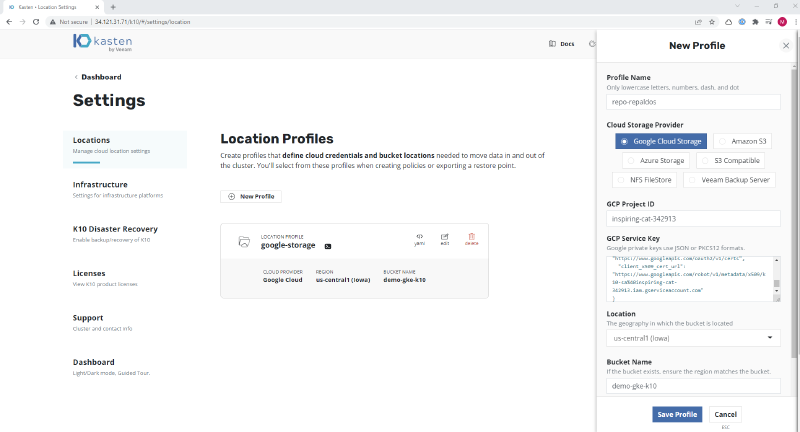
Task: Click the region value us-central1 (Iowa) on card
Action: [343, 280]
